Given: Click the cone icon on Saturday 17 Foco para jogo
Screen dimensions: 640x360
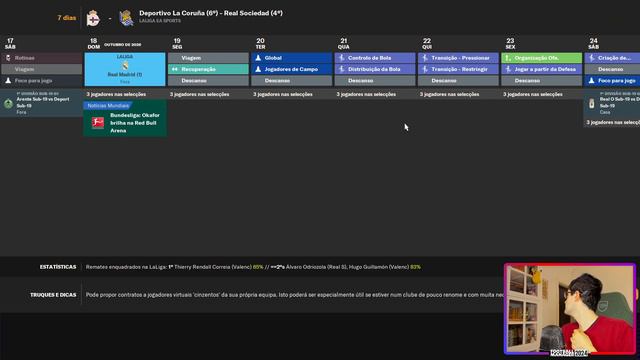Looking at the screenshot, I should pyautogui.click(x=8, y=81).
